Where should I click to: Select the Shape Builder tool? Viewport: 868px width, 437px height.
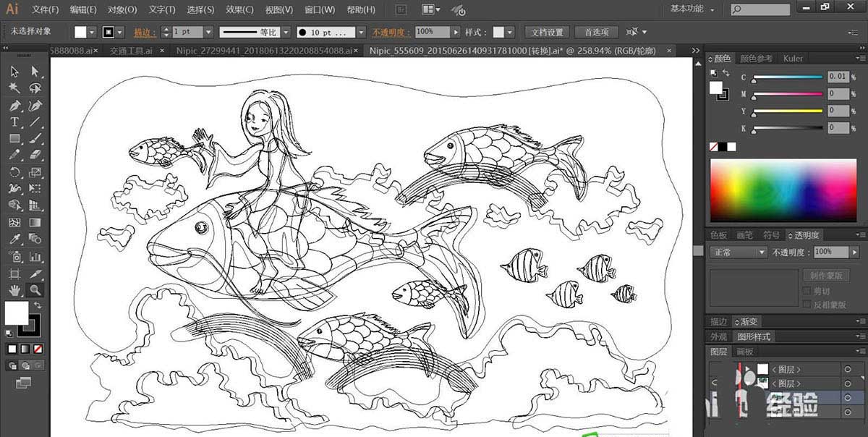click(14, 205)
